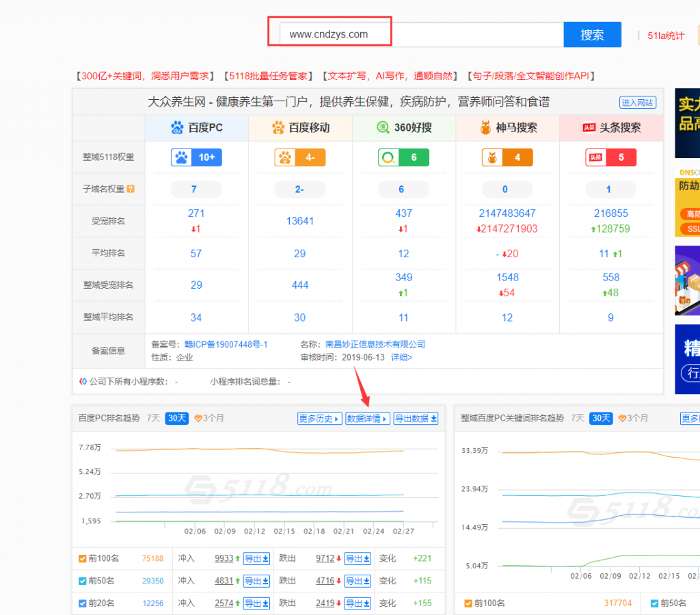Click the Shenma search weight badge 4
Screen dimensions: 700x615
(507, 157)
